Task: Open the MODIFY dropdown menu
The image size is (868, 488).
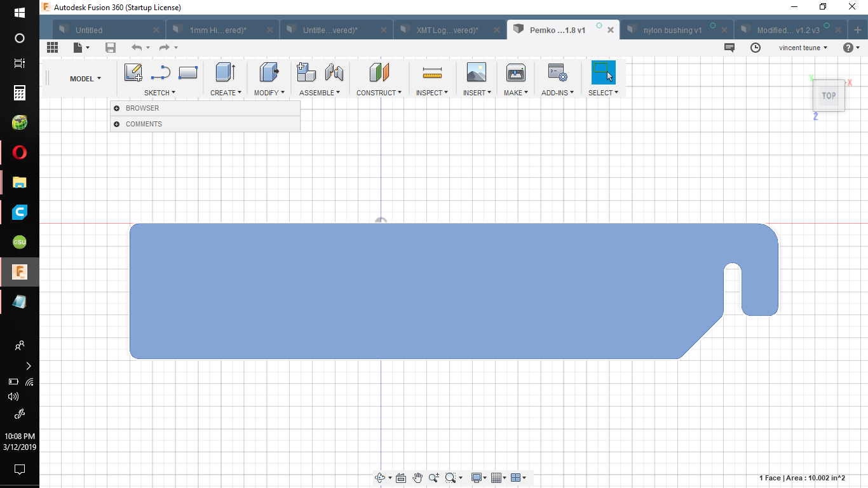Action: coord(269,93)
